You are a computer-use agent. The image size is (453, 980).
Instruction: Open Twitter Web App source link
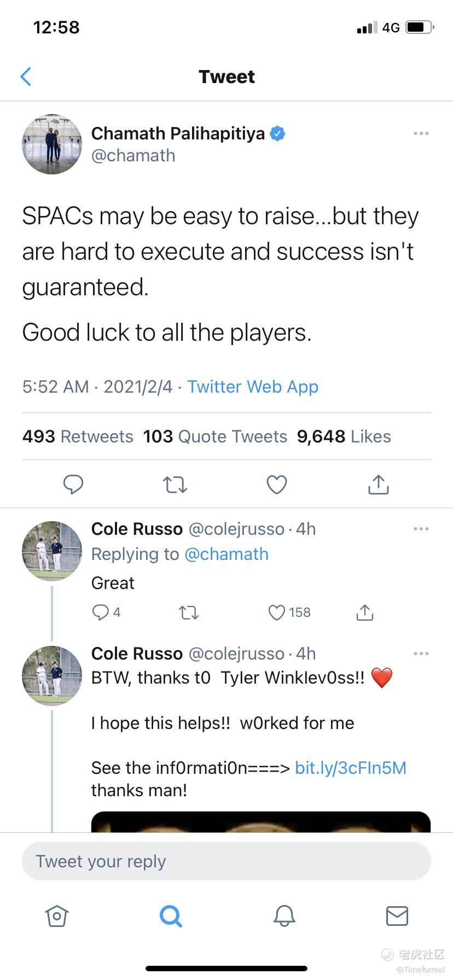pyautogui.click(x=253, y=387)
